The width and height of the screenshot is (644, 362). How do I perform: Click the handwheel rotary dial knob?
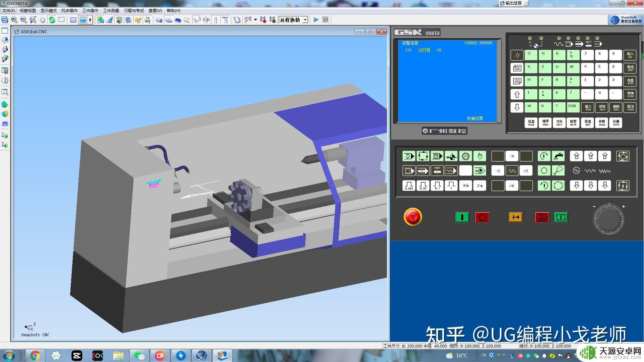[x=608, y=220]
